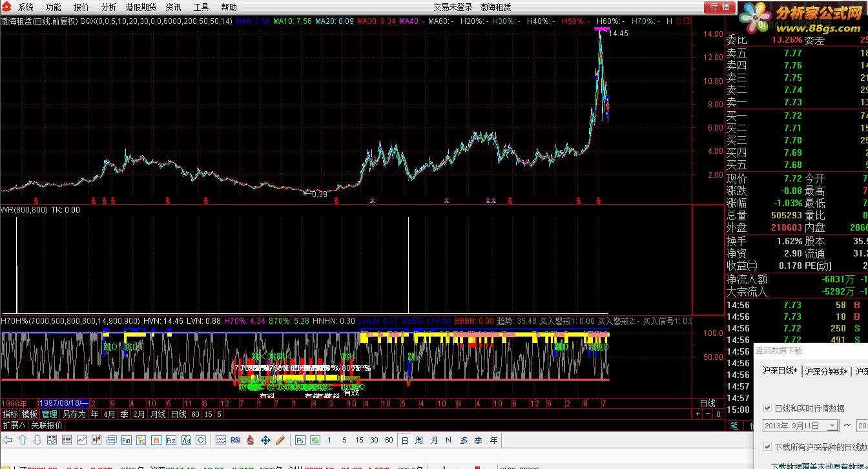Select the 多 multi-period toggle
The image size is (868, 469).
[464, 440]
